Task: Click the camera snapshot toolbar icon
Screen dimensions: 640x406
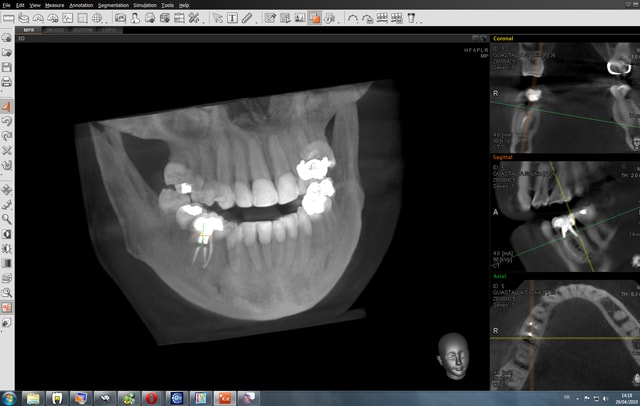Action: tap(120, 18)
